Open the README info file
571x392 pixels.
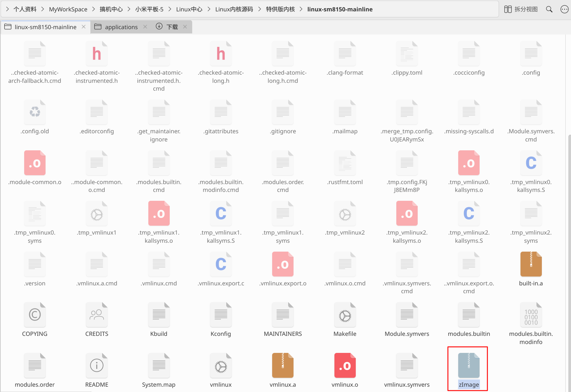[97, 370]
